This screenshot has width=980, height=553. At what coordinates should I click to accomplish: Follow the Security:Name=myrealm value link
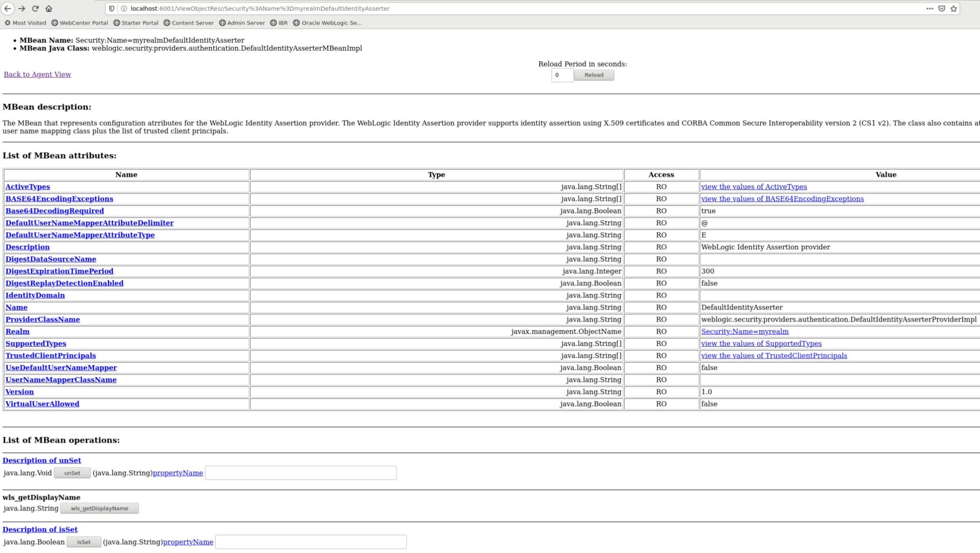(745, 332)
